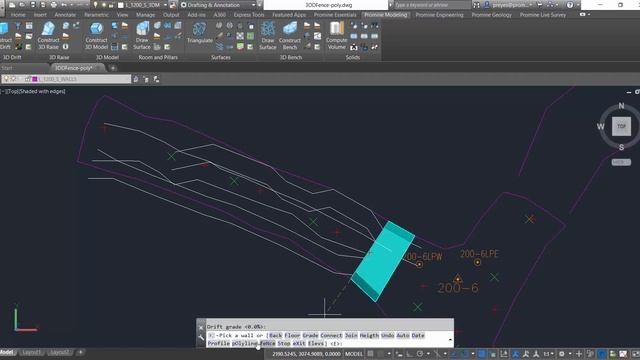This screenshot has height=360, width=640.
Task: Click the Construct Bench tool
Action: tap(290, 36)
